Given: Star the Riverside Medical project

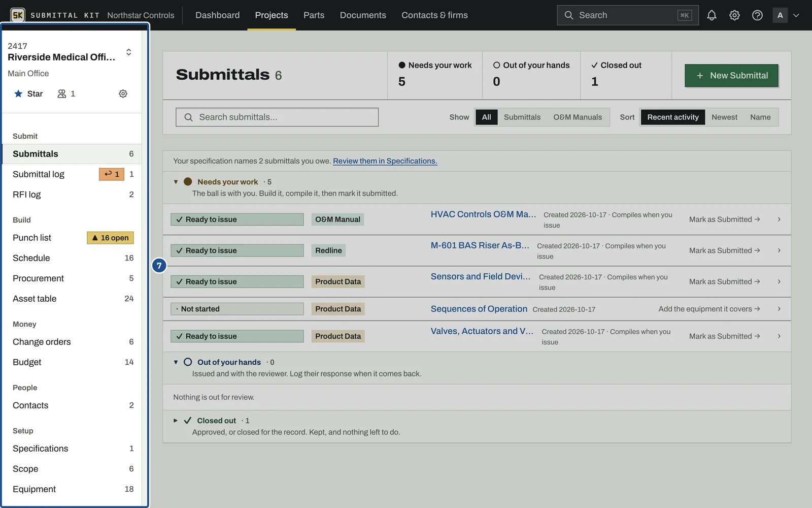Looking at the screenshot, I should (28, 94).
